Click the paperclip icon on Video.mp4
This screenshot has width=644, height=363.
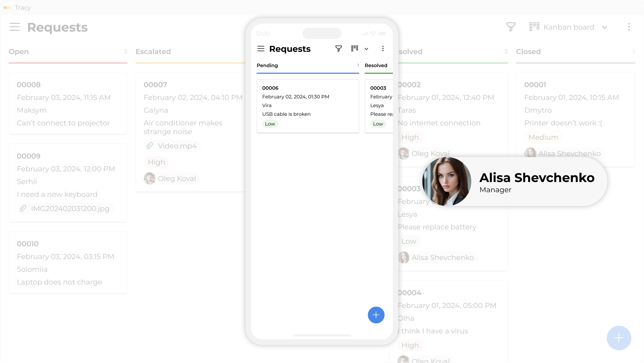150,146
